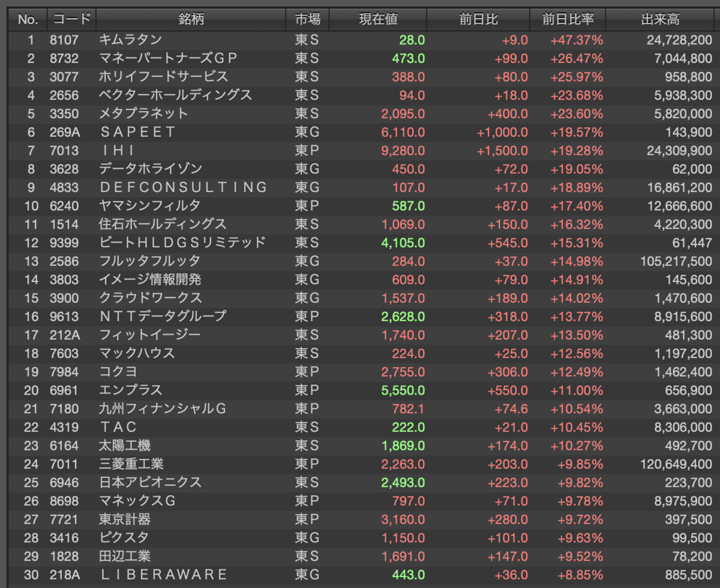Viewport: 720px width, 588px height.
Task: Click the volume 24,728,200
Action: [680, 40]
